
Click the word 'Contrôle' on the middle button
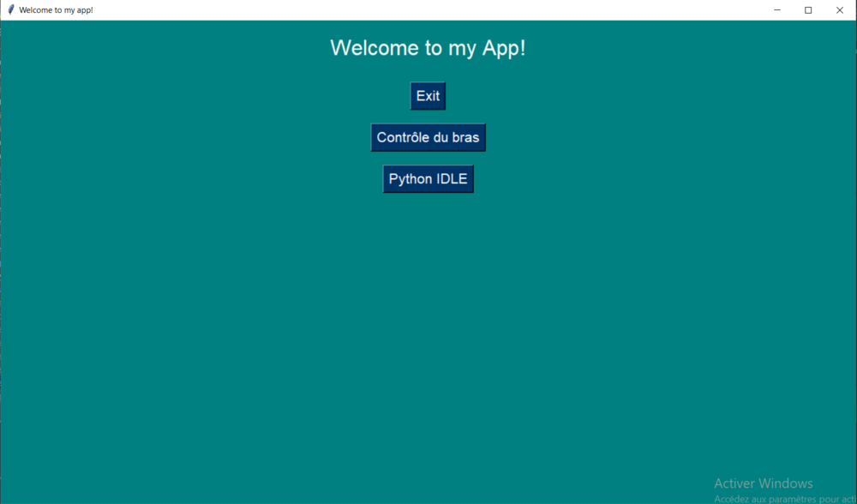tap(403, 137)
